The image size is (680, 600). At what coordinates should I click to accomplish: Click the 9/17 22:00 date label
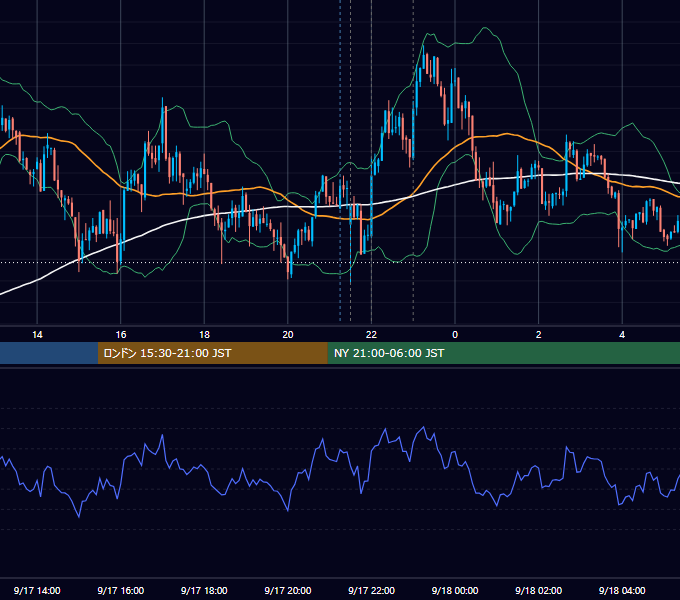tap(371, 590)
